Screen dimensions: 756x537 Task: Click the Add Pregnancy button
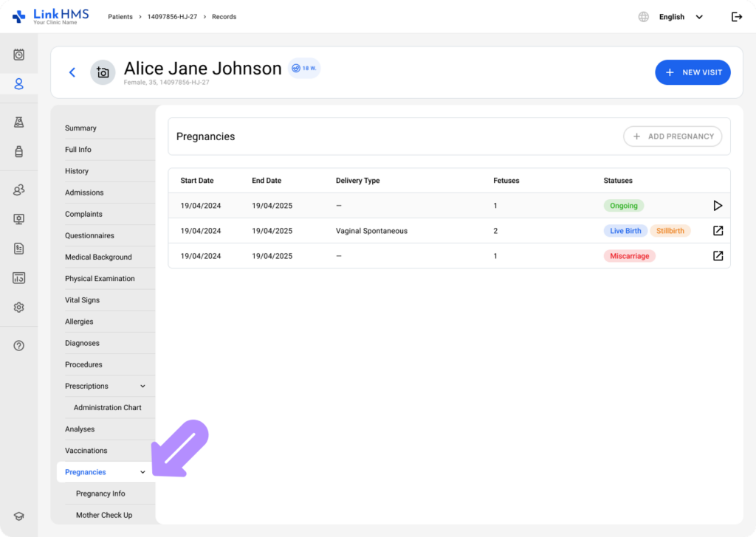click(673, 136)
